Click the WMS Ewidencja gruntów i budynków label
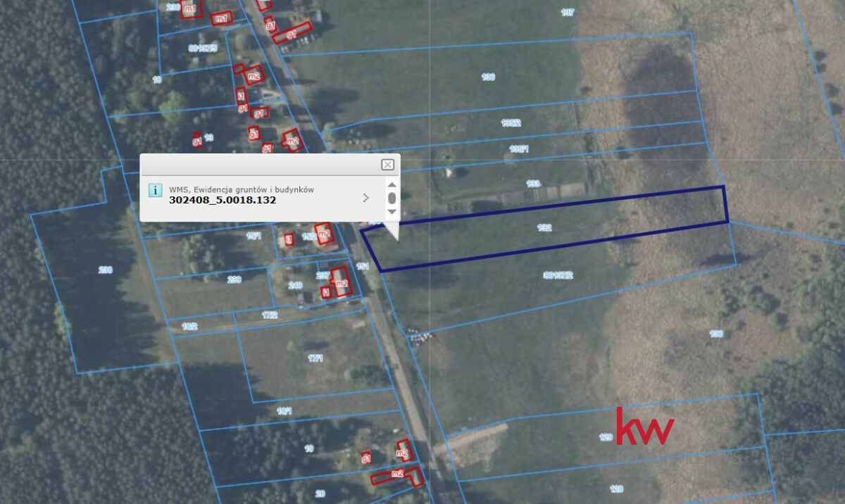This screenshot has height=504, width=845. 241,189
